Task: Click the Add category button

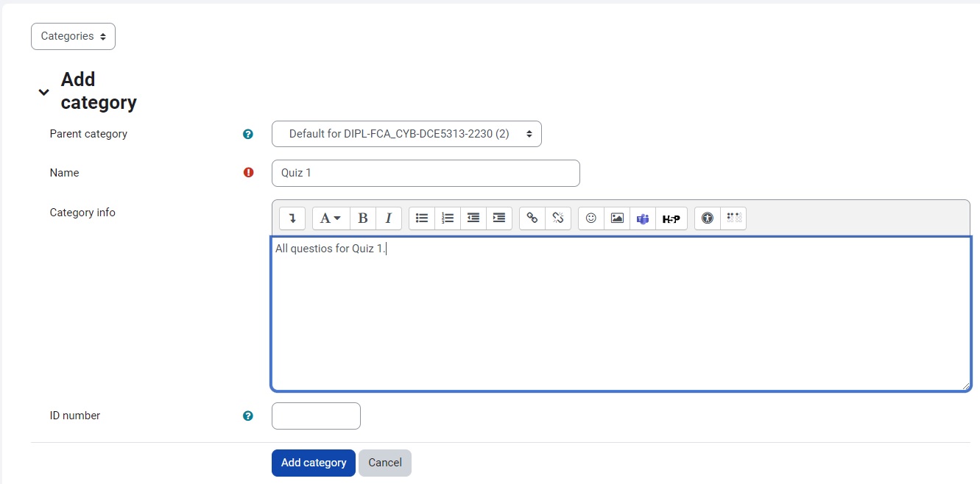Action: coord(313,463)
